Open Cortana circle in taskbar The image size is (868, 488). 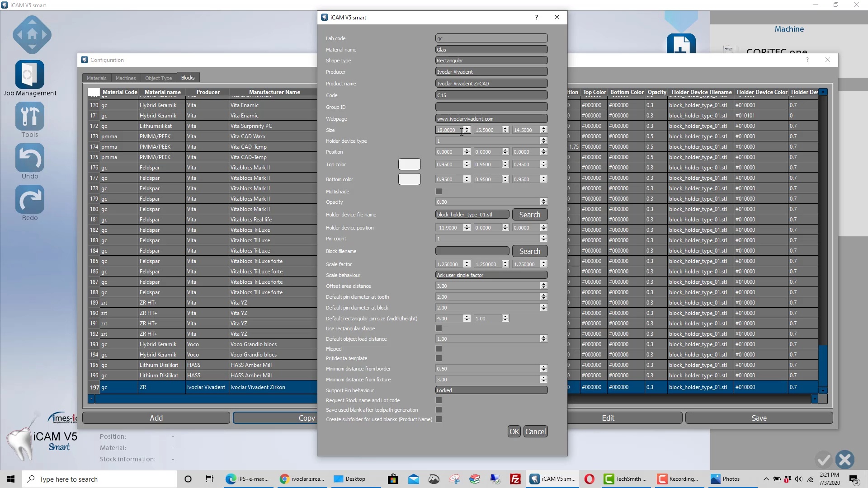[x=188, y=479]
